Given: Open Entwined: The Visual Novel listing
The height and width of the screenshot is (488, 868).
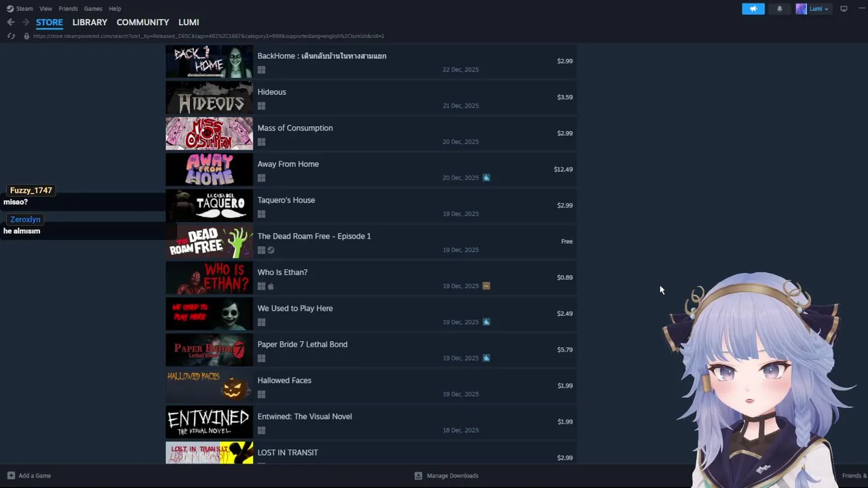Looking at the screenshot, I should [371, 422].
